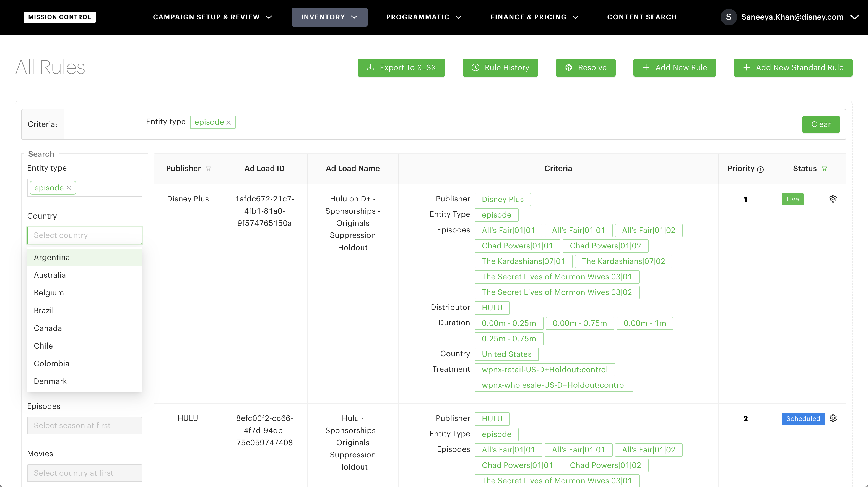Click the Episodes season select field
Screen dimensions: 868x487
coord(85,425)
